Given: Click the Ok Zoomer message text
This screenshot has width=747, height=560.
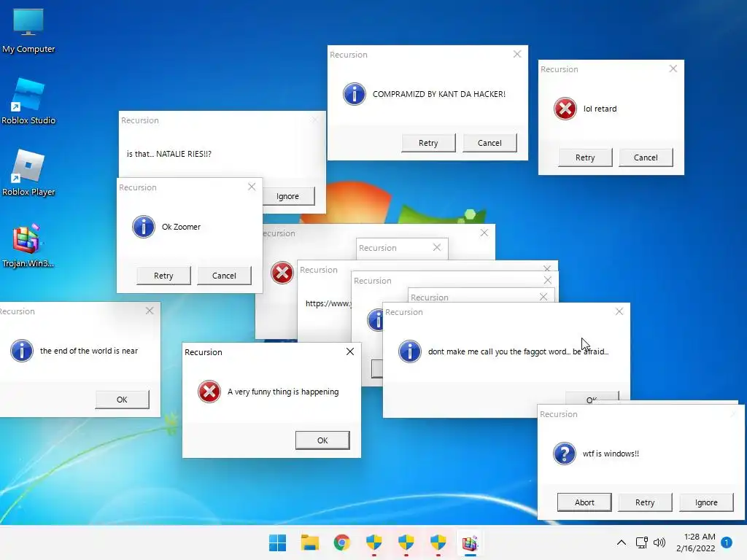Looking at the screenshot, I should point(181,227).
